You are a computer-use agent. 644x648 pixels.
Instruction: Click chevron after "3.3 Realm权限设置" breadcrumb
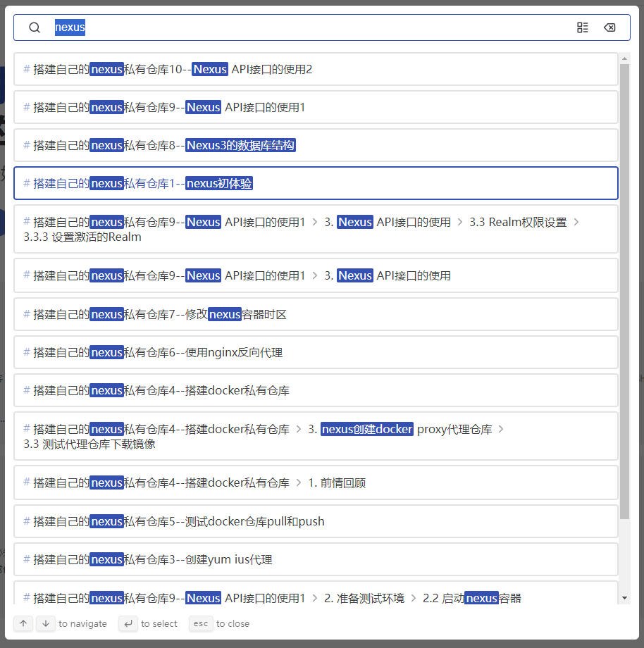(x=576, y=221)
